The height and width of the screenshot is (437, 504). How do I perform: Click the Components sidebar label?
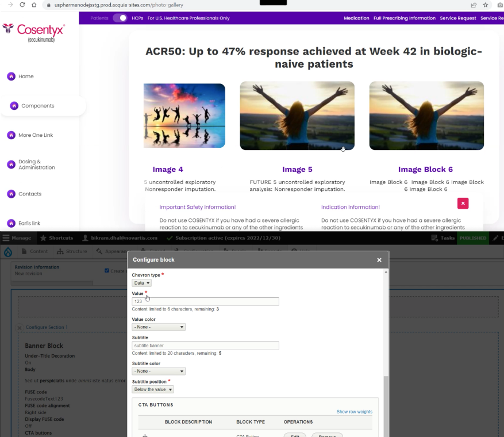coord(38,106)
